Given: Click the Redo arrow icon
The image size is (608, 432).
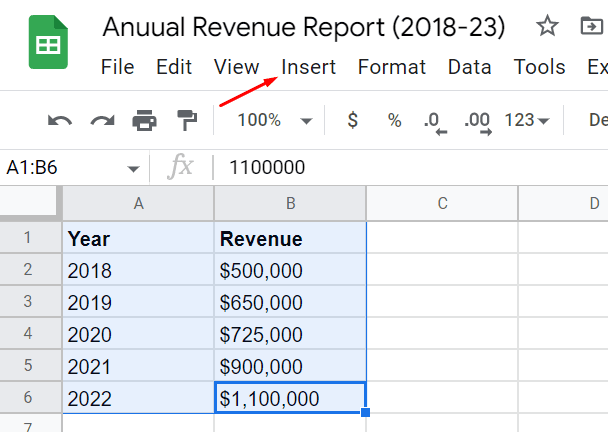Looking at the screenshot, I should (102, 120).
